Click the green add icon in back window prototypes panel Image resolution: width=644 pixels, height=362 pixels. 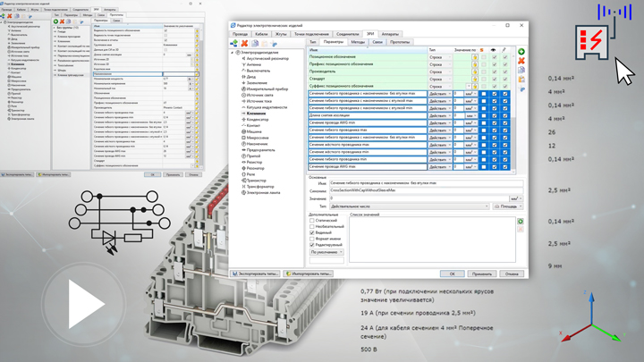click(55, 21)
